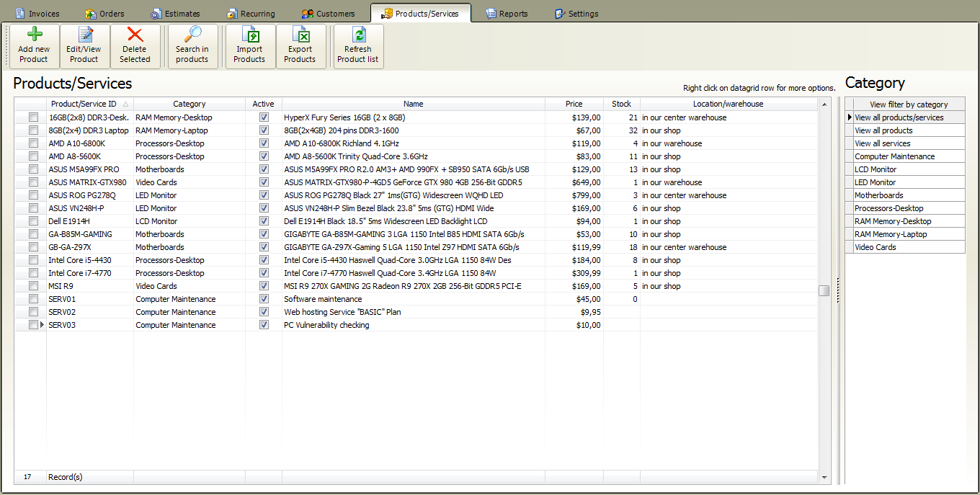Select checkbox for SERV01 row
Screen dimensions: 980x495
pyautogui.click(x=33, y=299)
